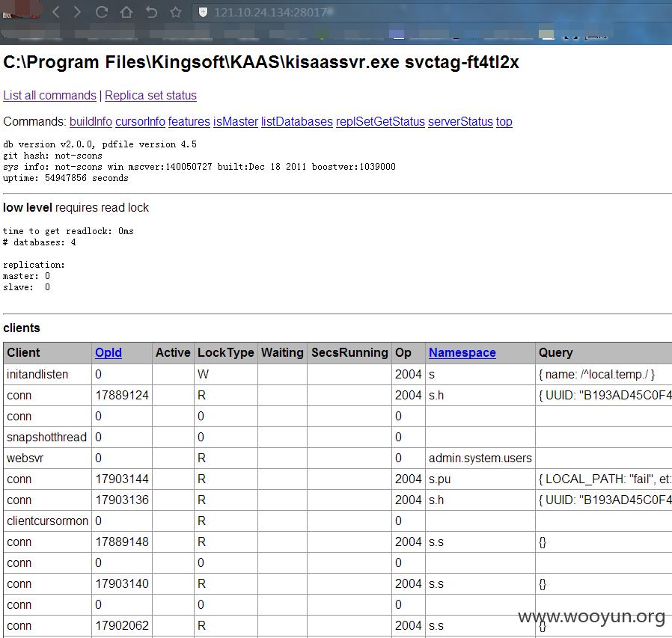This screenshot has height=638, width=672.
Task: Open replSetGetStatus command link
Action: tap(380, 122)
